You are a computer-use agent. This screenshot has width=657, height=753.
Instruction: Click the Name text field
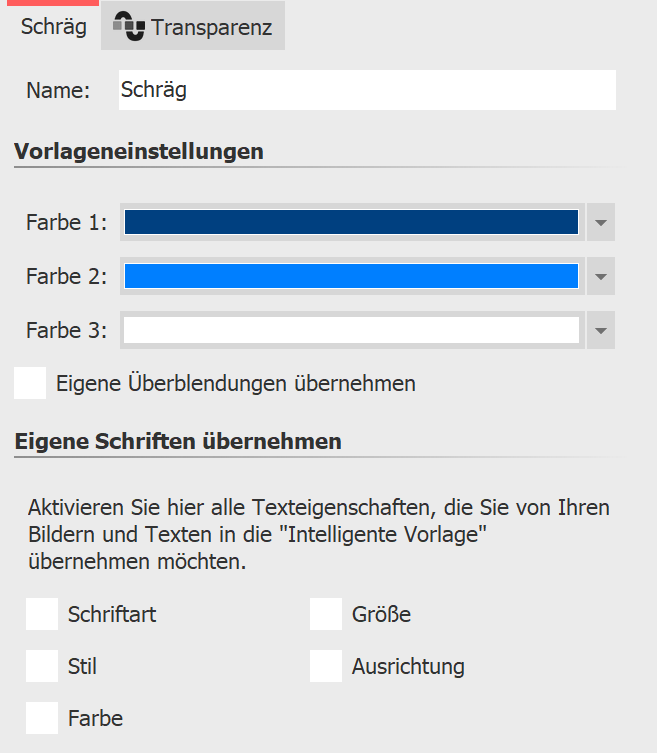pos(366,89)
